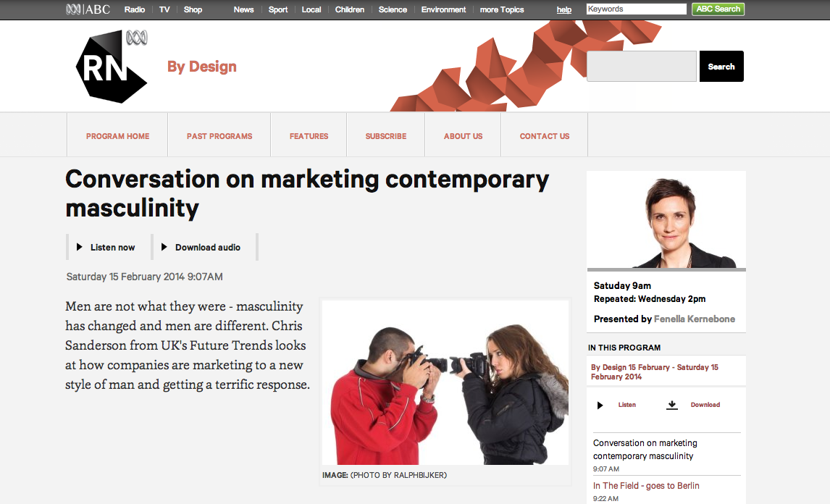Click the grey program search box
830x504 pixels.
tap(642, 66)
